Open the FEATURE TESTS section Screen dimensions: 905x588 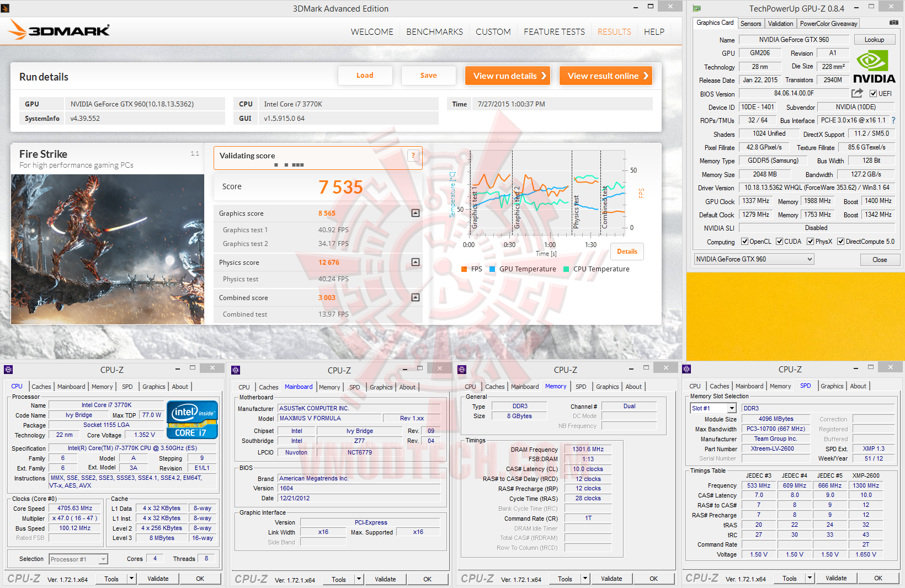[x=554, y=32]
